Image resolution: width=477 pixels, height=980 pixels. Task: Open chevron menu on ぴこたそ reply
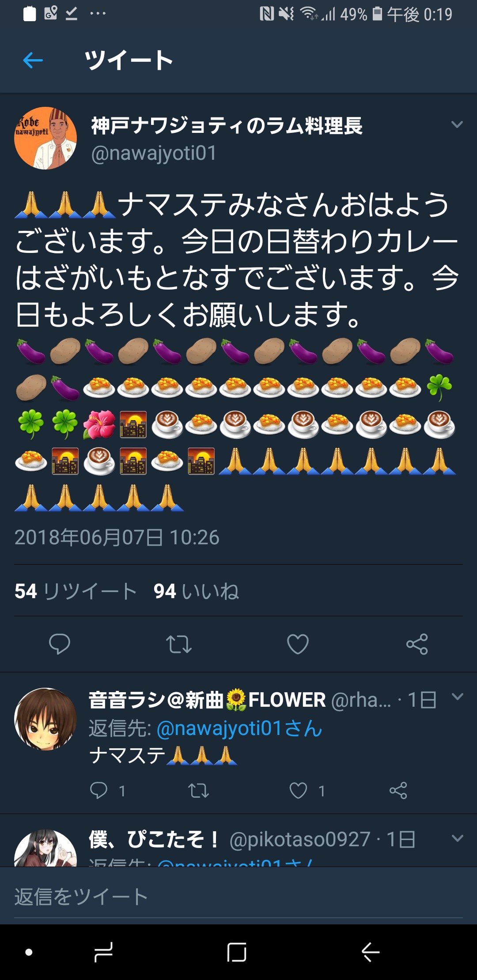point(458,838)
